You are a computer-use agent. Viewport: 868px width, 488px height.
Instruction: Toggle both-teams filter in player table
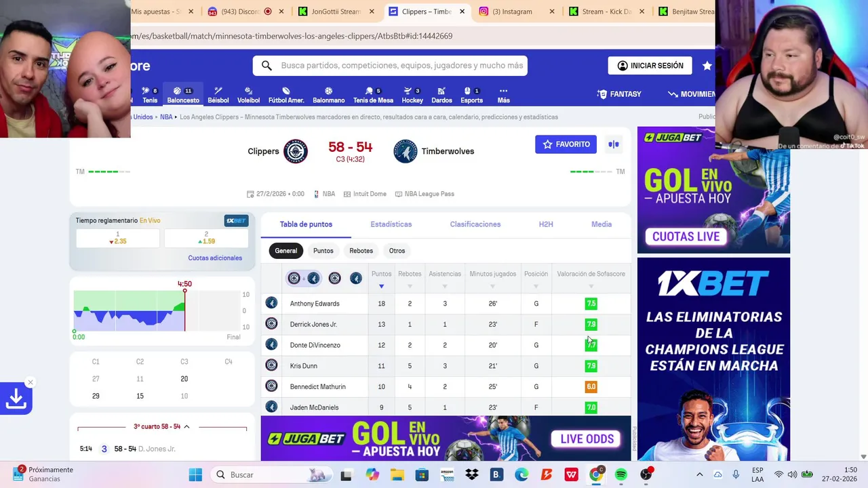(303, 278)
